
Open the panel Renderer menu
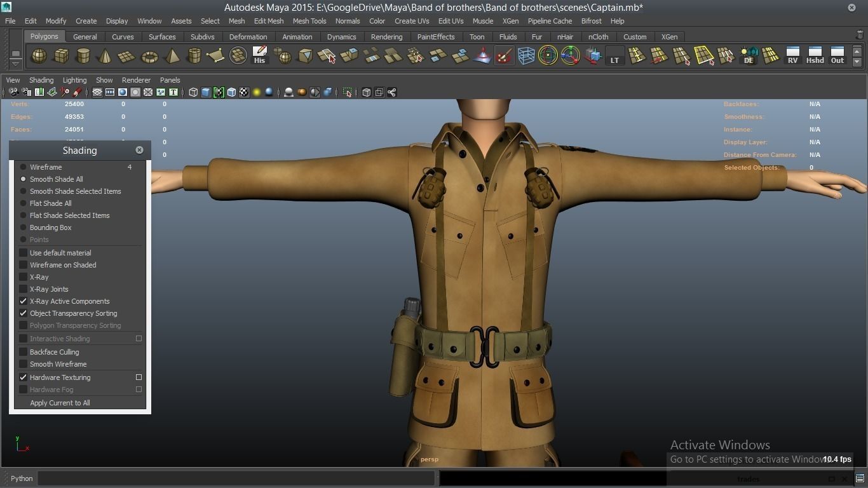[x=136, y=80]
